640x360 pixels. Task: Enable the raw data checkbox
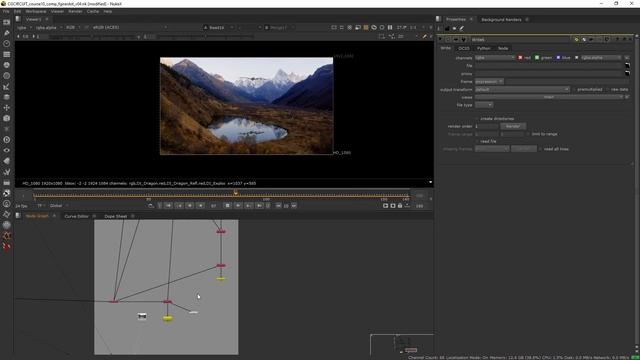[x=607, y=89]
